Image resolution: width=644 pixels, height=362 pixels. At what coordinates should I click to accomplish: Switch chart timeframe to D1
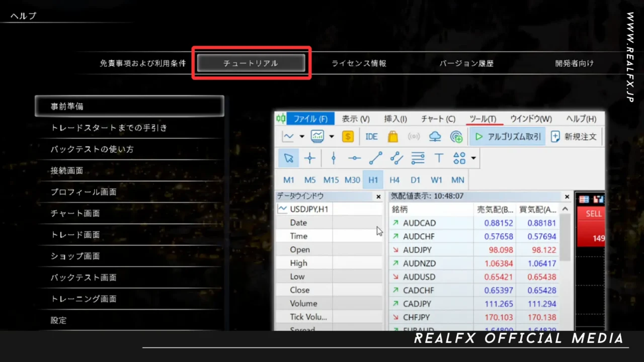coord(416,179)
